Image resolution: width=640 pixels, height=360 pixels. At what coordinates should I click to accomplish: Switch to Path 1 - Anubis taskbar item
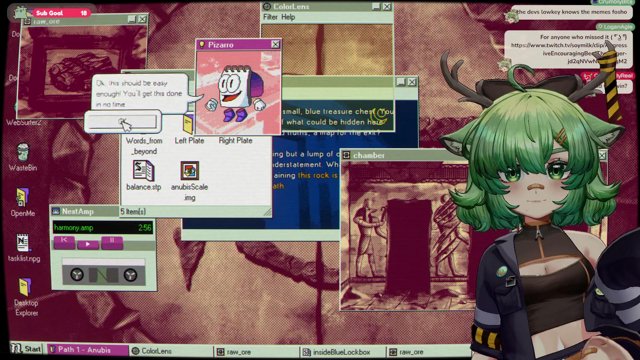click(x=87, y=350)
